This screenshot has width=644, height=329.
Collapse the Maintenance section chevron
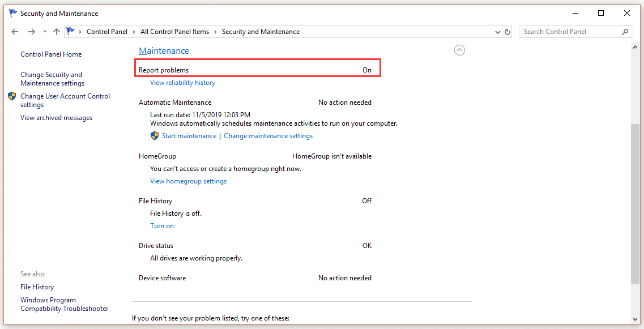459,50
